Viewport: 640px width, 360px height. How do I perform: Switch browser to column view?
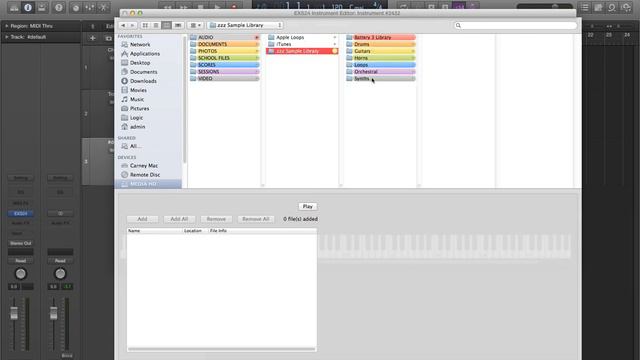click(x=167, y=25)
